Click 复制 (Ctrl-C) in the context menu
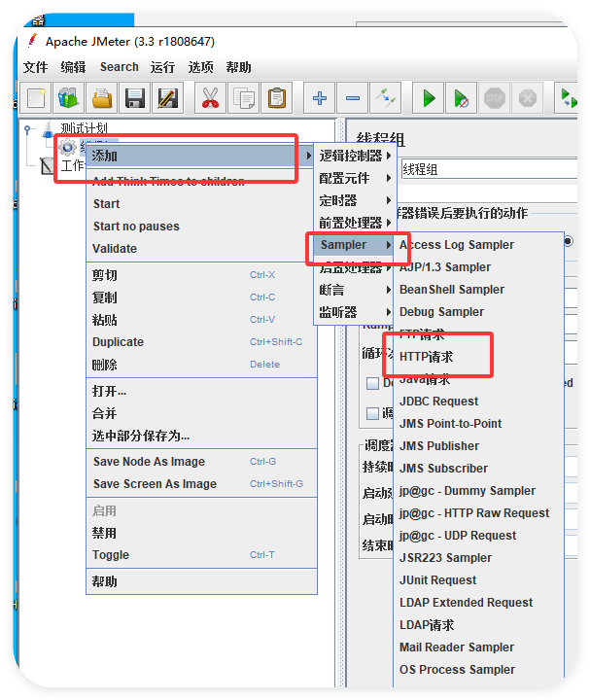 tap(201, 297)
